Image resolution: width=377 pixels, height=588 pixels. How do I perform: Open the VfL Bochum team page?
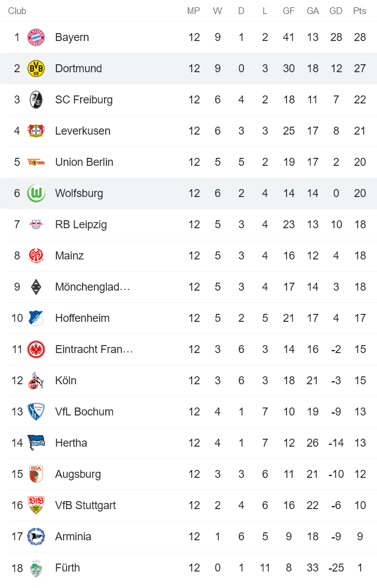[86, 411]
